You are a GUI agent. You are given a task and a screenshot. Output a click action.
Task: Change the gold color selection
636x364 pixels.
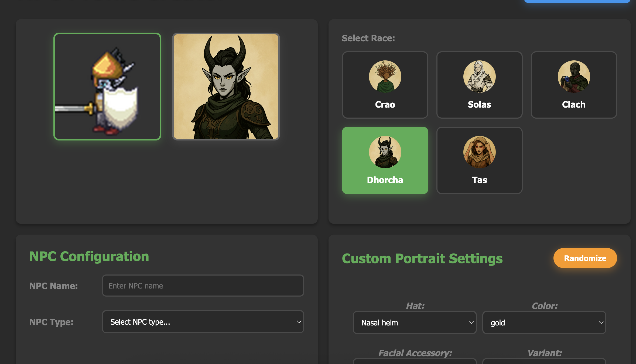(544, 322)
